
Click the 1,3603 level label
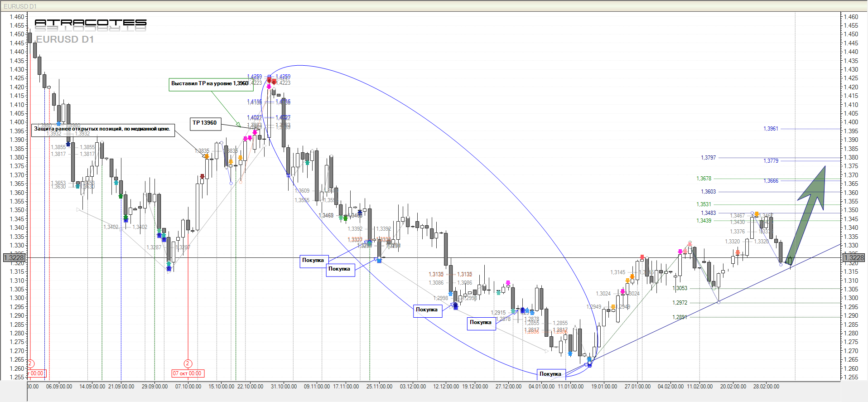pos(708,192)
